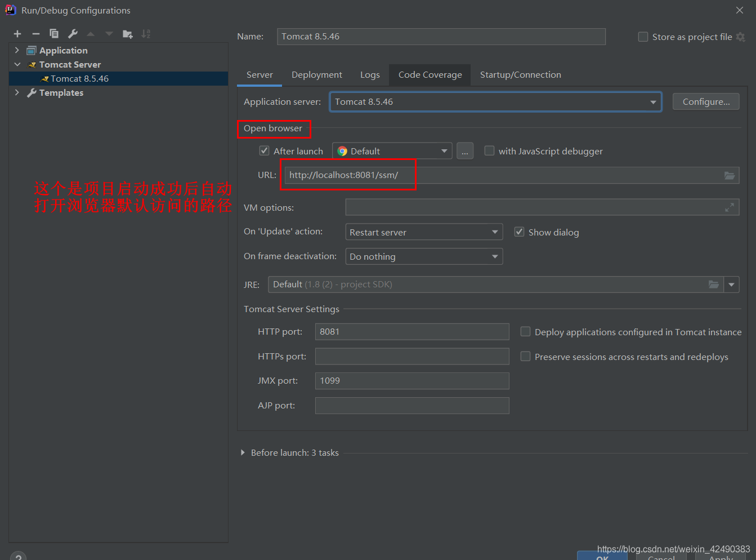Click the JMX port field

(x=412, y=381)
